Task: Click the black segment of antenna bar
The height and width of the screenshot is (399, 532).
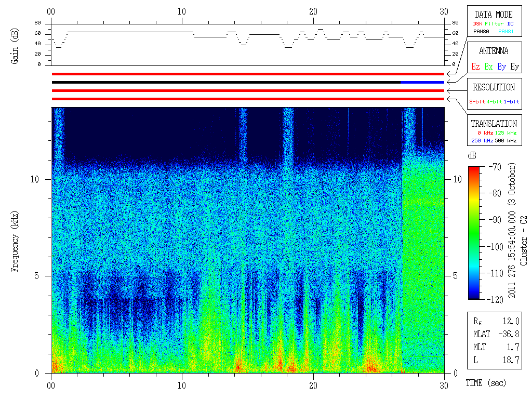Action: click(227, 83)
